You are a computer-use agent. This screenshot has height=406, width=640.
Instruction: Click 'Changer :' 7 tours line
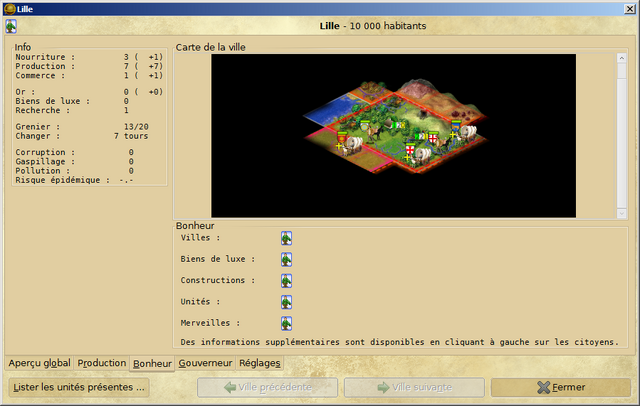(x=82, y=136)
